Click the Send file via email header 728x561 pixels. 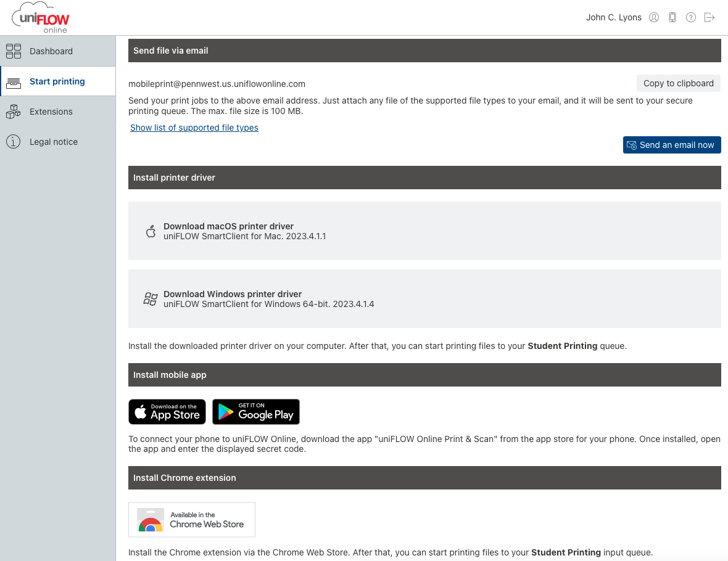pyautogui.click(x=424, y=51)
